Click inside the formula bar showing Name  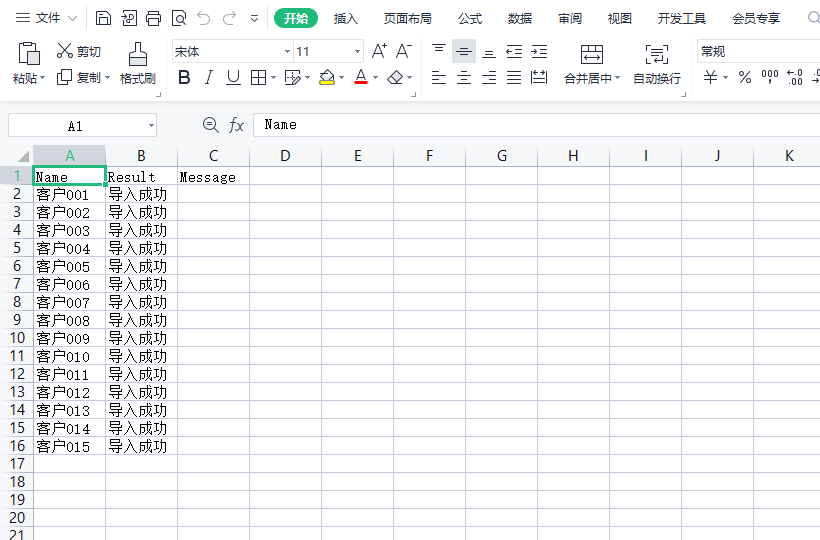point(530,125)
